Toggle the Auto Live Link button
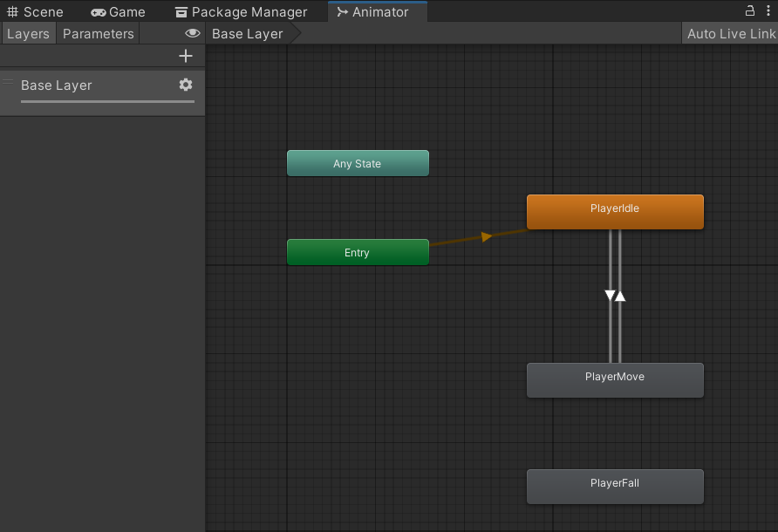Screen dimensions: 778x532 pos(730,34)
